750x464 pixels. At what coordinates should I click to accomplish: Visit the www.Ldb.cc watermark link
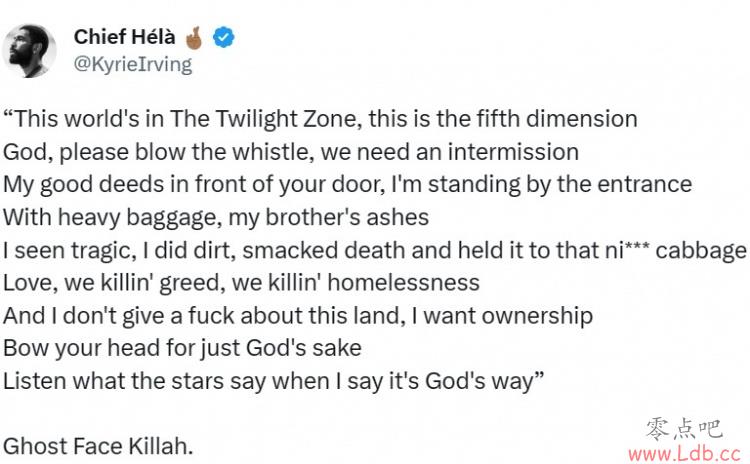point(684,453)
